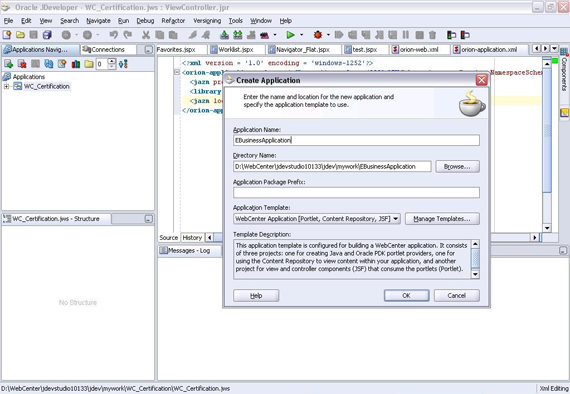Click the last traffic-light toolbar icon
Viewport: 570px width, 394px height.
[x=465, y=35]
